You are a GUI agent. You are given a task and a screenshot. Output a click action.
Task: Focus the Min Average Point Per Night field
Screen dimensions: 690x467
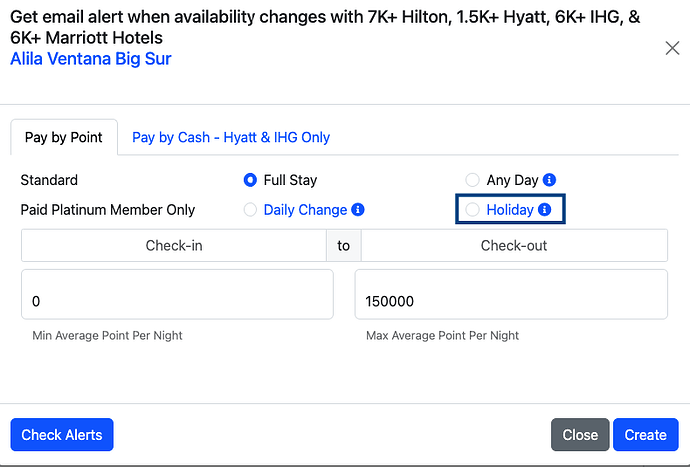click(x=177, y=294)
